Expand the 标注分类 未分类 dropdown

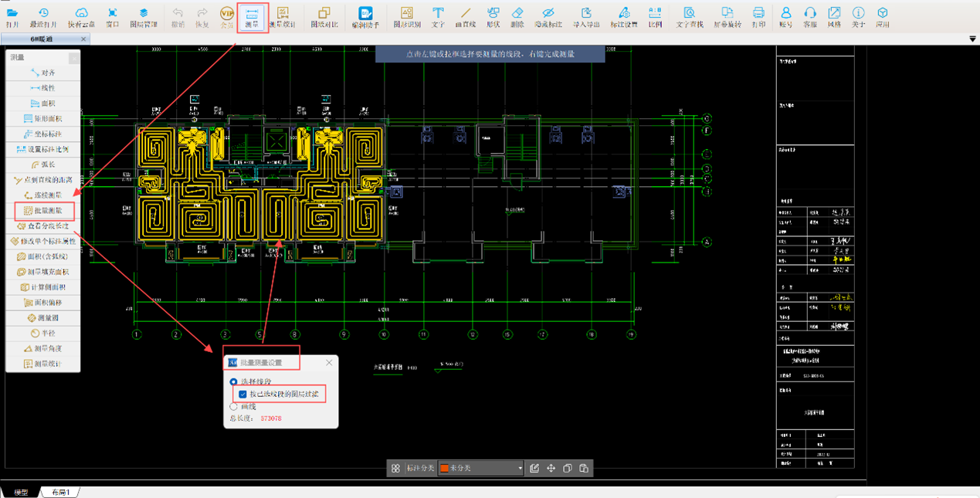click(x=520, y=468)
